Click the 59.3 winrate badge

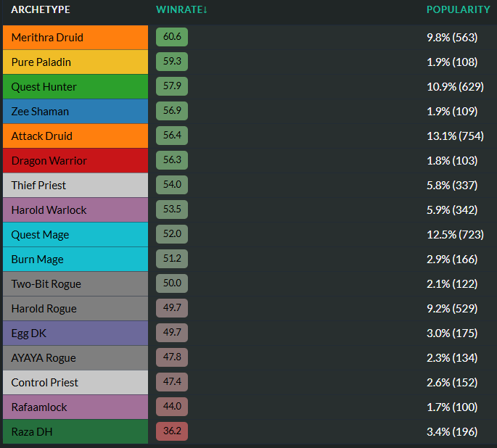[x=172, y=62]
